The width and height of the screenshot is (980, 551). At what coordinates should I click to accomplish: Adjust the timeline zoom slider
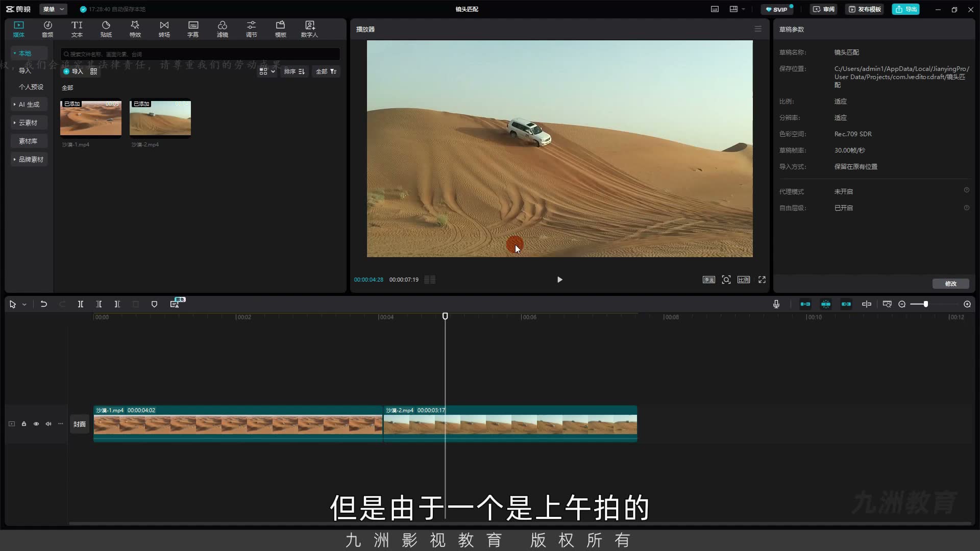[x=926, y=304]
